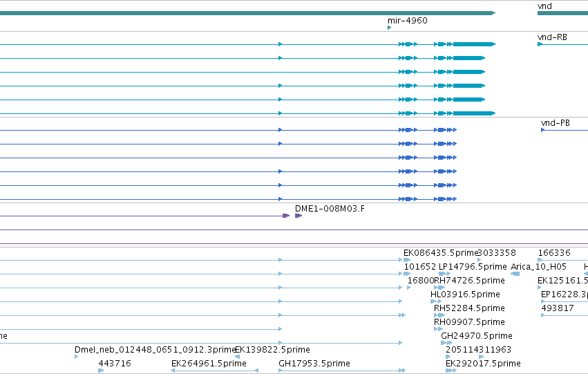Click EST GH24970.5prime label
Screen dimensions: 588x374
pyautogui.click(x=476, y=336)
